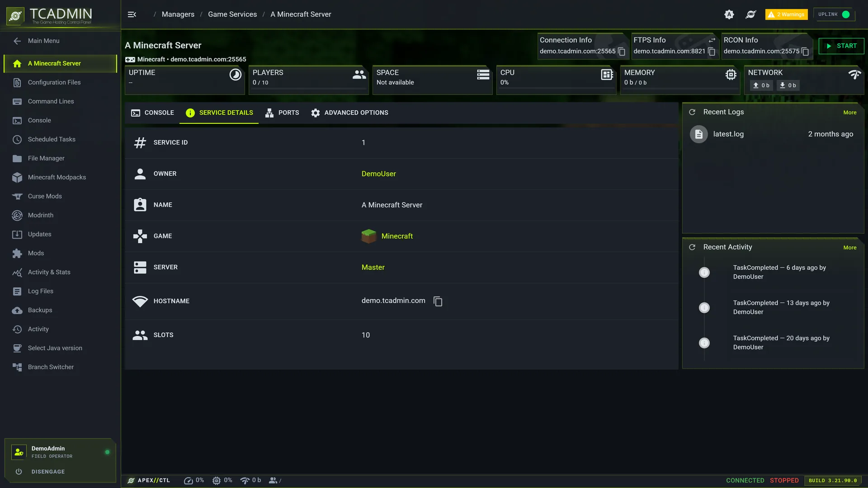
Task: Start the Minecraft server
Action: tap(841, 46)
